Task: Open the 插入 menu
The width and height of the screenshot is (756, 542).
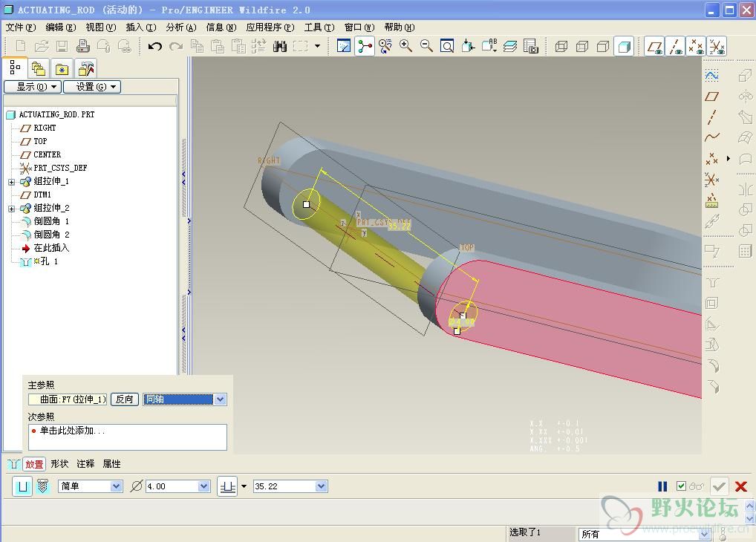Action: click(x=141, y=27)
